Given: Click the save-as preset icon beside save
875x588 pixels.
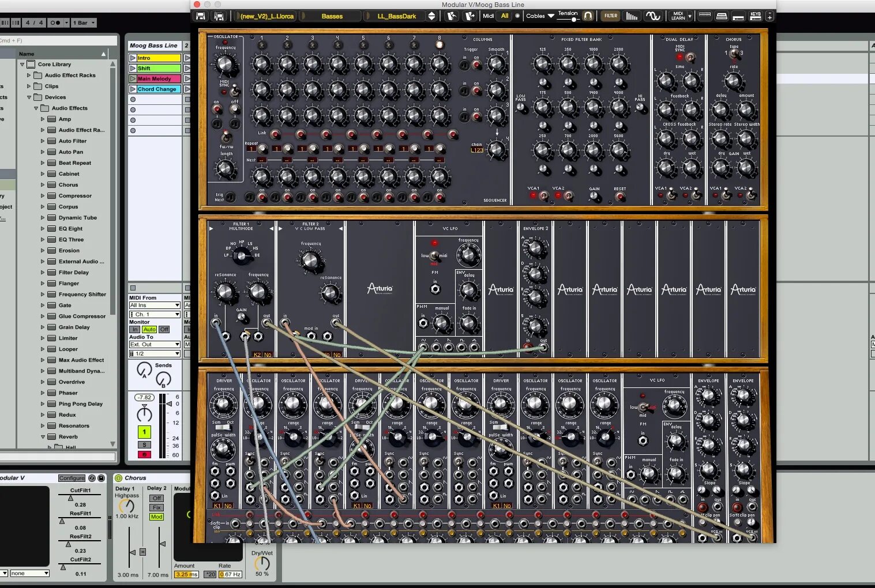Looking at the screenshot, I should point(219,16).
